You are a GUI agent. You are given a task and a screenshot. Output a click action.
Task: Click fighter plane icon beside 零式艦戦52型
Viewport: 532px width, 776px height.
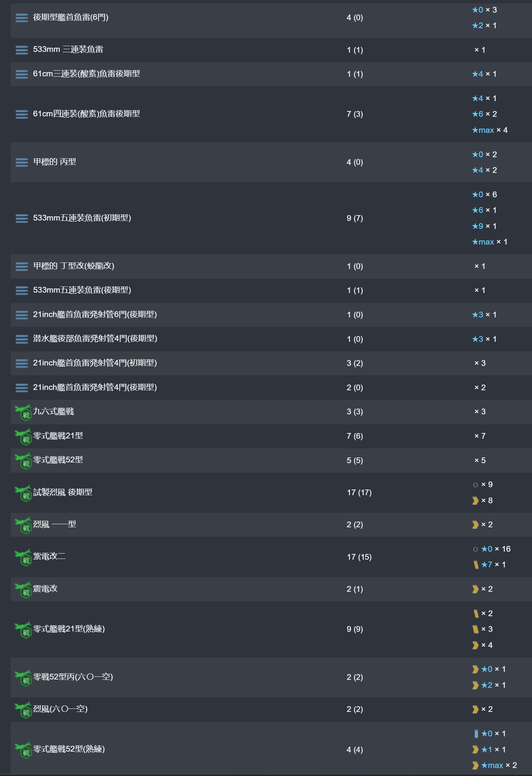pyautogui.click(x=23, y=461)
